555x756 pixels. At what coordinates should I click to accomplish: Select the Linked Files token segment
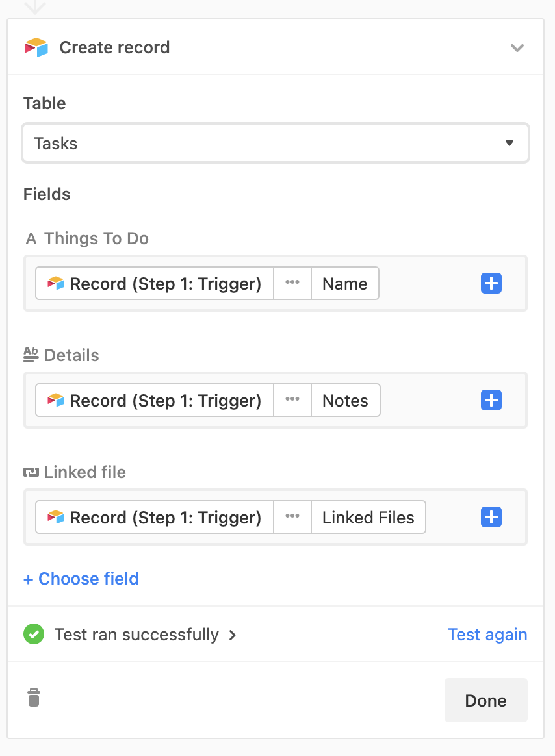[368, 517]
